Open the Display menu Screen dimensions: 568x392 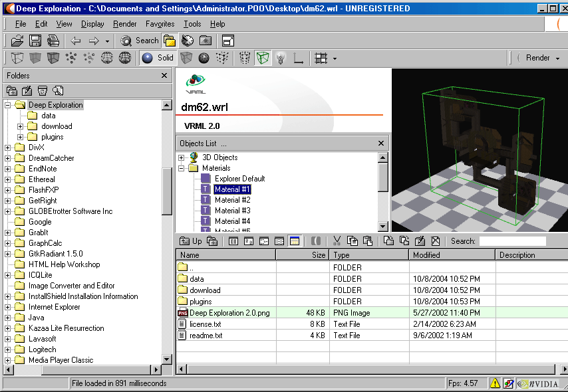[92, 24]
